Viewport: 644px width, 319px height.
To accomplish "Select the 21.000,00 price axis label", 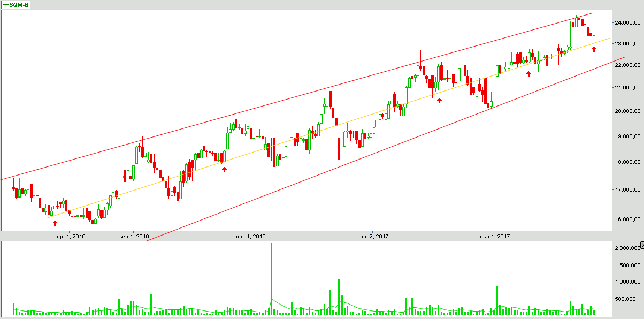I will [x=627, y=88].
